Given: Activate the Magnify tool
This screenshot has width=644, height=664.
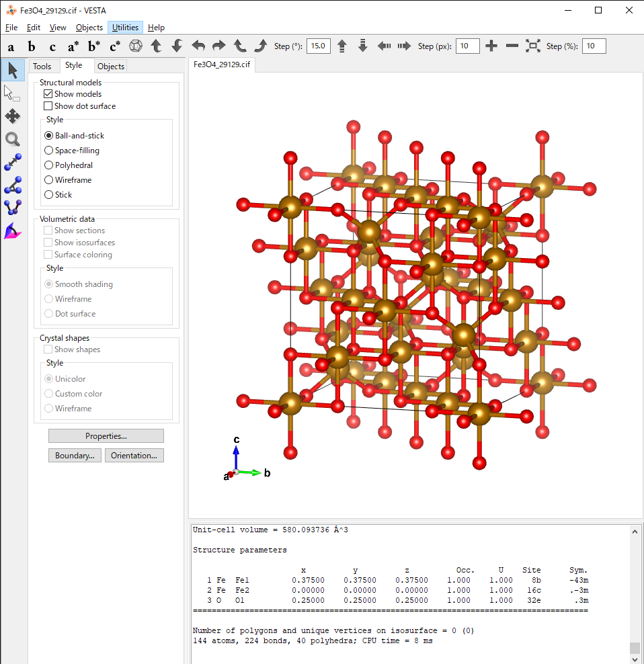Looking at the screenshot, I should click(13, 139).
